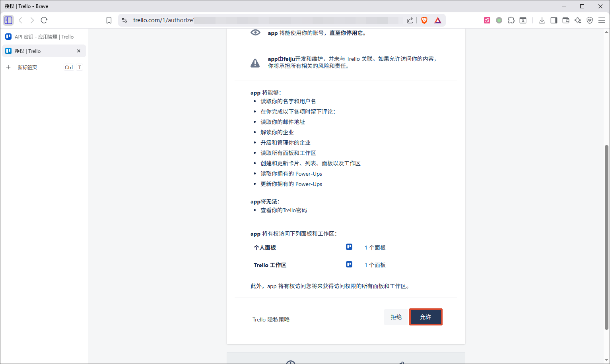
Task: Open the Brave main hamburger menu
Action: point(602,20)
